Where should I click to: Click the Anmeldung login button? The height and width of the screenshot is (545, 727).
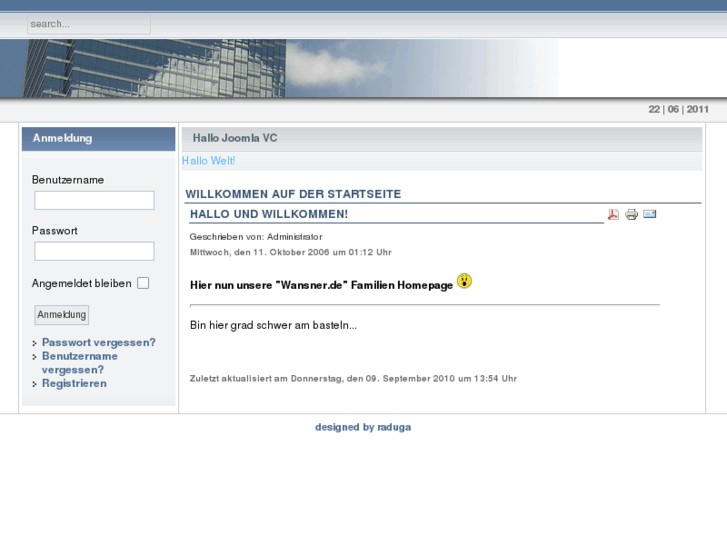62,315
